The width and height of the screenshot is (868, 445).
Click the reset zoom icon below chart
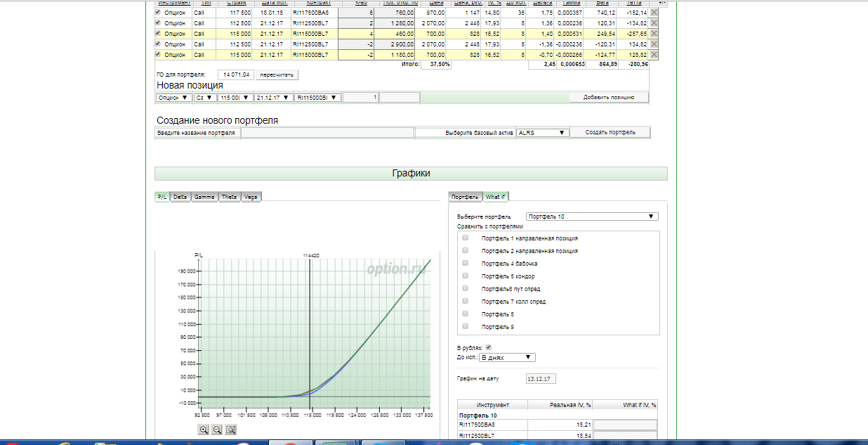[x=230, y=430]
